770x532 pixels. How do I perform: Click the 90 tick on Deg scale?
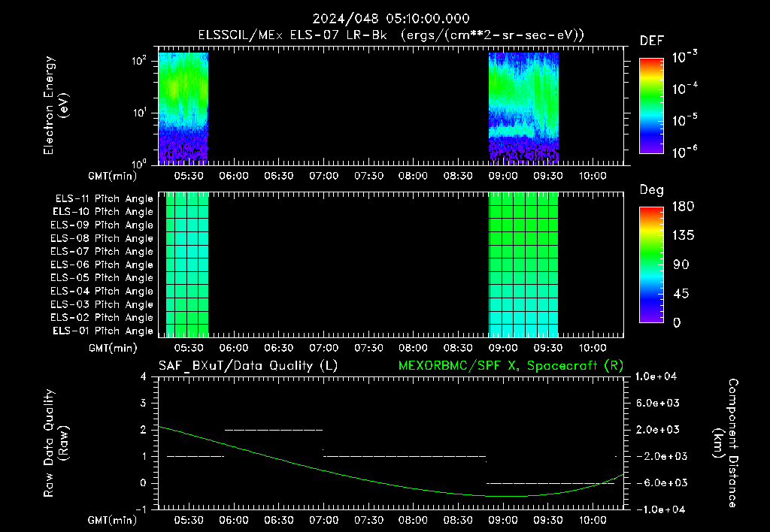point(681,265)
